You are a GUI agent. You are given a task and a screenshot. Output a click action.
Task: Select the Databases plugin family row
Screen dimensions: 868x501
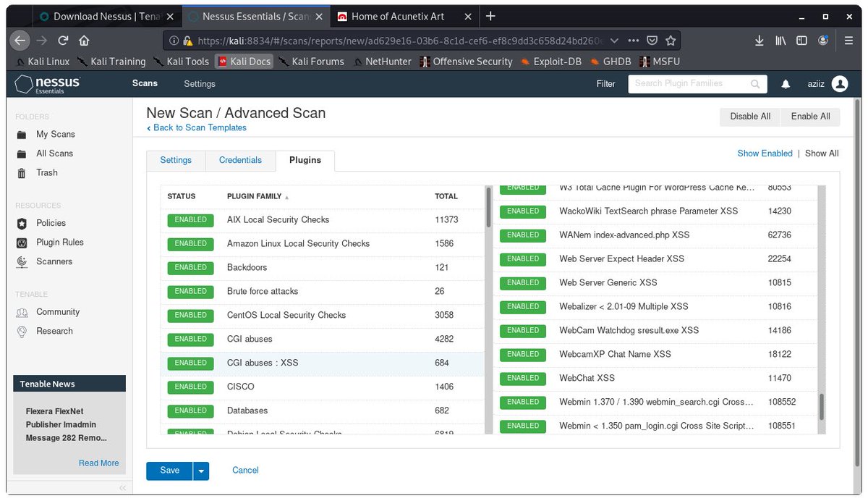click(323, 411)
